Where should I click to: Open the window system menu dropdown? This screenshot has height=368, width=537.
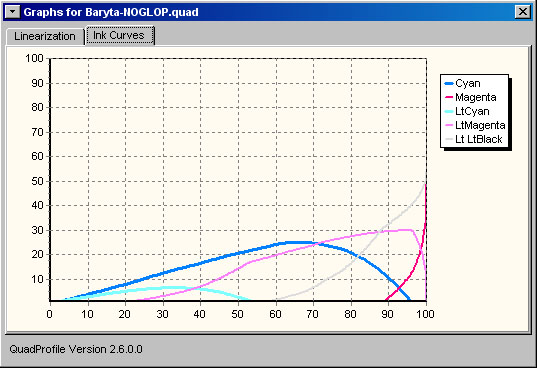[13, 12]
